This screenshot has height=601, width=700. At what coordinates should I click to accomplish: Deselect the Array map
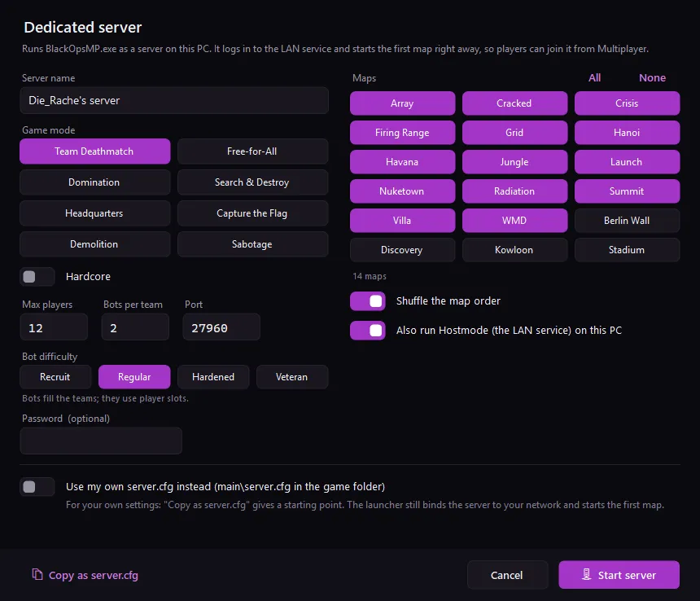pyautogui.click(x=402, y=103)
